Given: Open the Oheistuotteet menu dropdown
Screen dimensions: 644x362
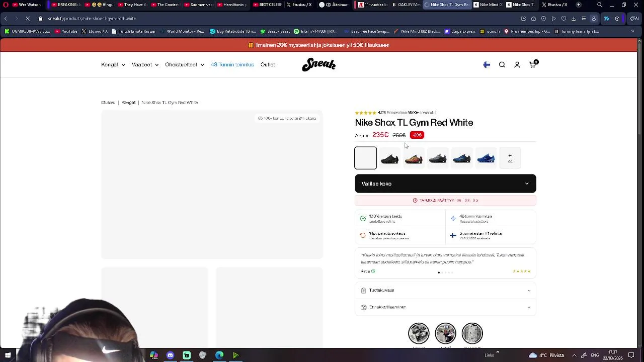Looking at the screenshot, I should click(x=184, y=65).
